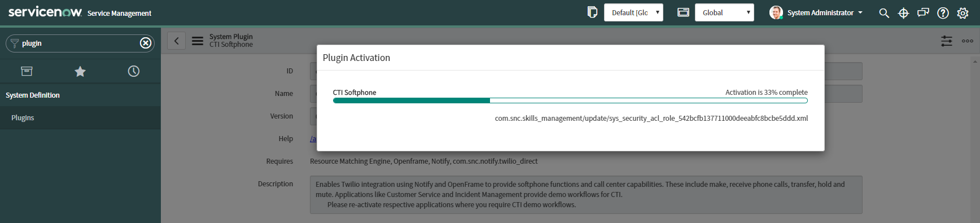Open the personalize form sliders icon
This screenshot has width=980, height=223.
click(x=947, y=41)
